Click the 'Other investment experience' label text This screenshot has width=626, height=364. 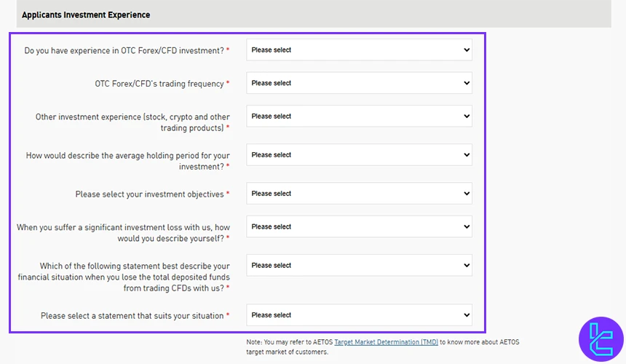pyautogui.click(x=132, y=122)
